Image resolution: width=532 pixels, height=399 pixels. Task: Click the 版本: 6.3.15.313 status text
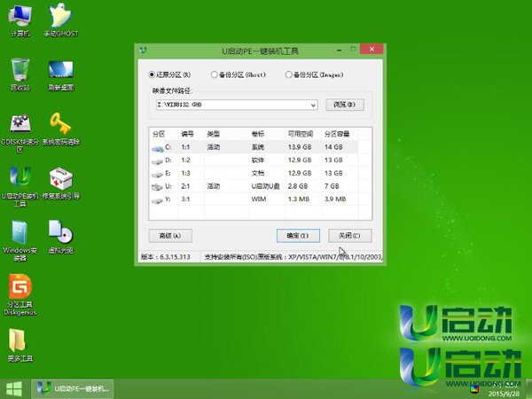click(166, 257)
